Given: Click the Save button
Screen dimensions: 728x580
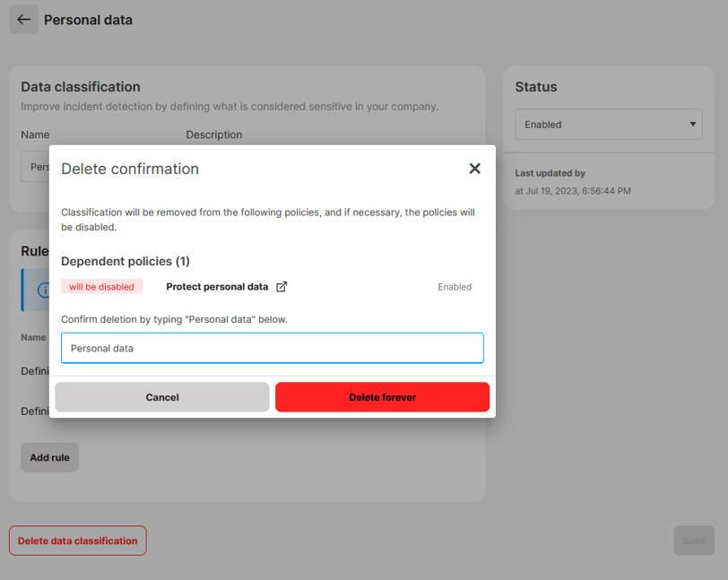Looking at the screenshot, I should 694,541.
